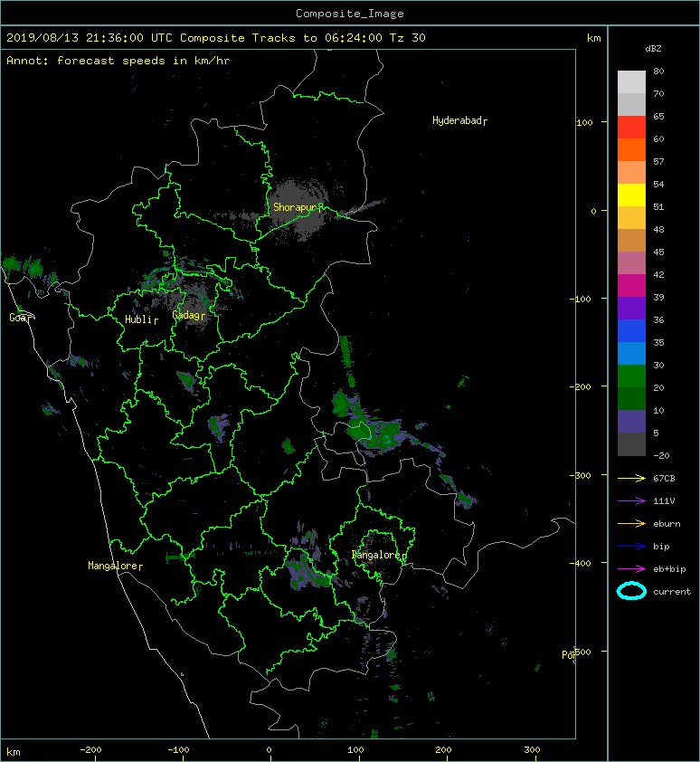The image size is (700, 762).
Task: Click the eburn legend label
Action: [x=667, y=524]
